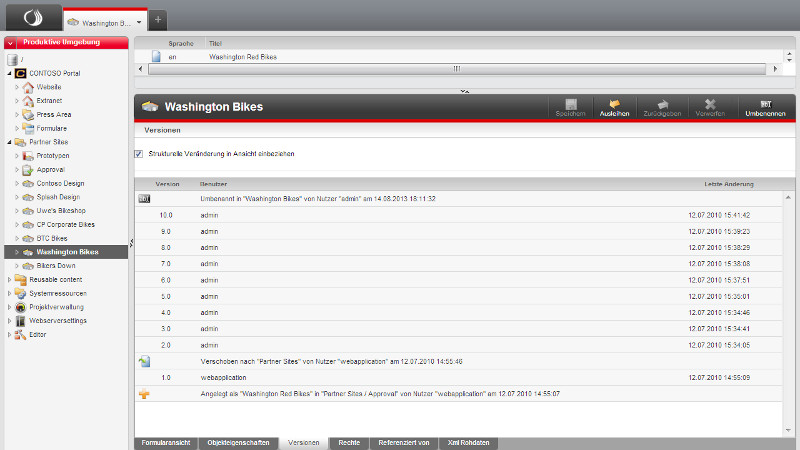Viewport: 800px width, 450px height.
Task: Open the Xml Rohdaten tab
Action: click(x=467, y=442)
